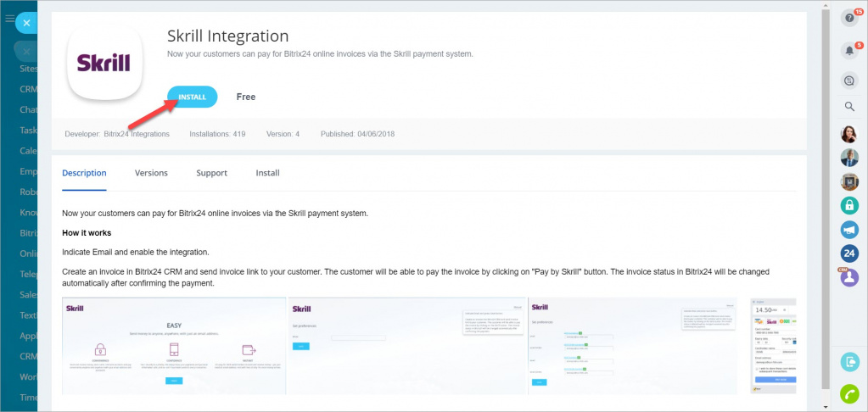Click the light blue cloud device icon
The width and height of the screenshot is (868, 412).
849,362
